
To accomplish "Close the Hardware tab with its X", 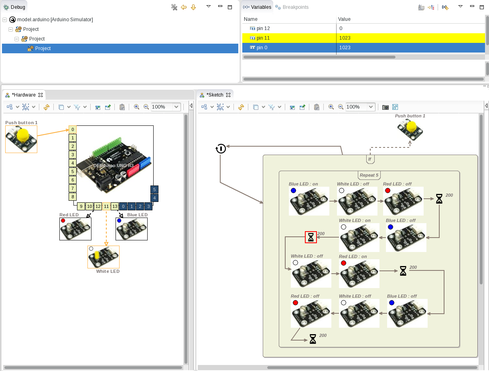I will (40, 95).
